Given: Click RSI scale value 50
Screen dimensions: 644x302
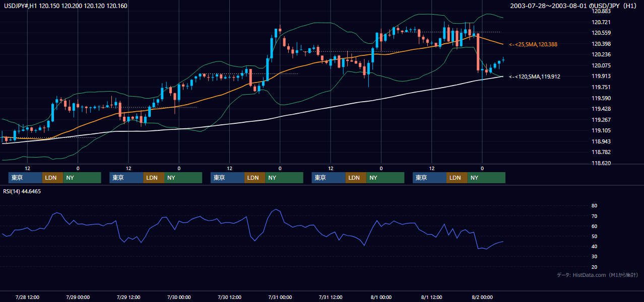Looking at the screenshot, I should pos(594,236).
